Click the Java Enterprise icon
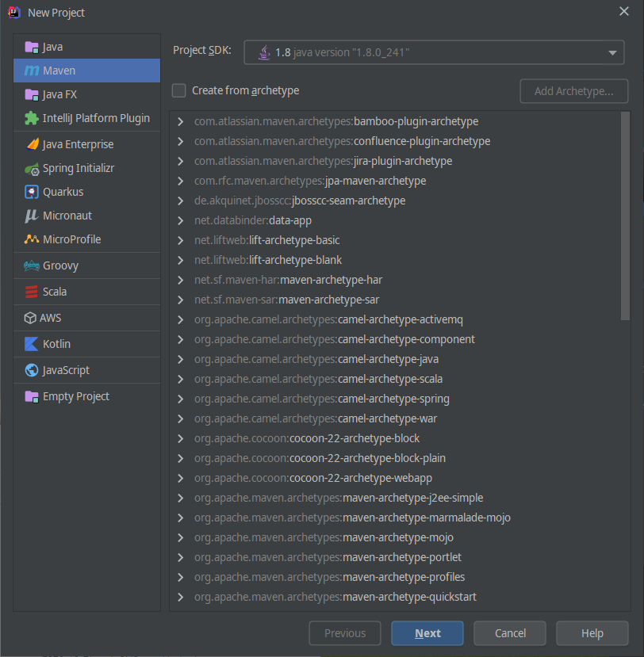Image resolution: width=644 pixels, height=657 pixels. pos(33,144)
